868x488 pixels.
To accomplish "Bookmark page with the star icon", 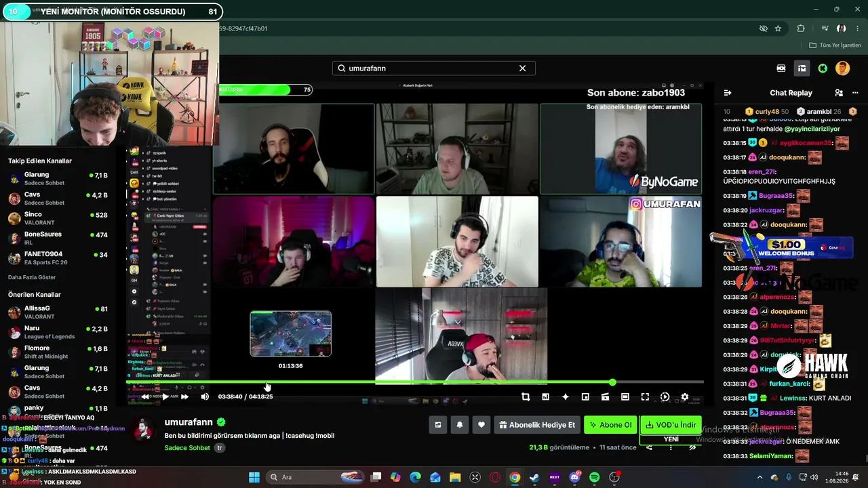I will (778, 28).
